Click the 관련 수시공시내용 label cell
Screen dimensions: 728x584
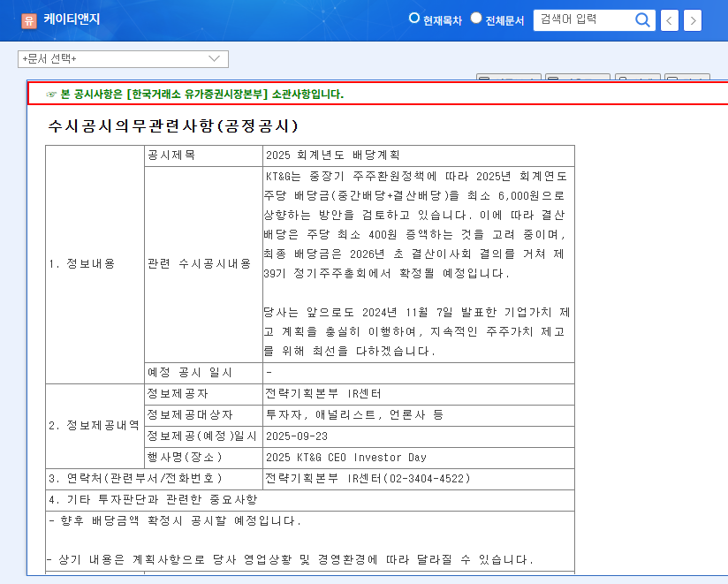tap(203, 264)
